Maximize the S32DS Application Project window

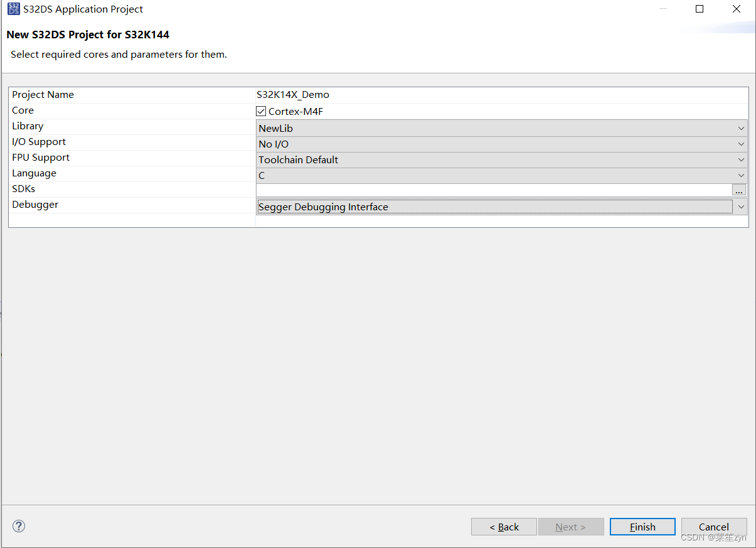tap(700, 9)
